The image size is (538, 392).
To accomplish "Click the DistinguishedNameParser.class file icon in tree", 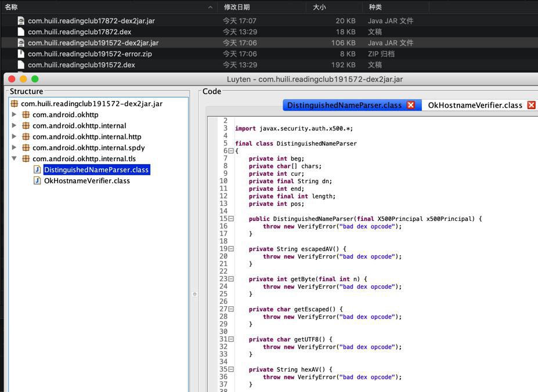I will pyautogui.click(x=37, y=170).
